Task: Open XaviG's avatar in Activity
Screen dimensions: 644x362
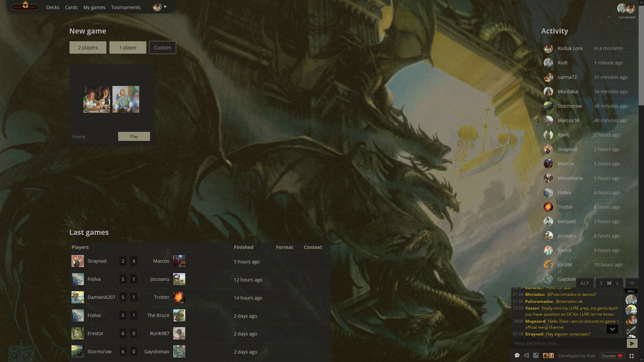Action: pyautogui.click(x=548, y=135)
